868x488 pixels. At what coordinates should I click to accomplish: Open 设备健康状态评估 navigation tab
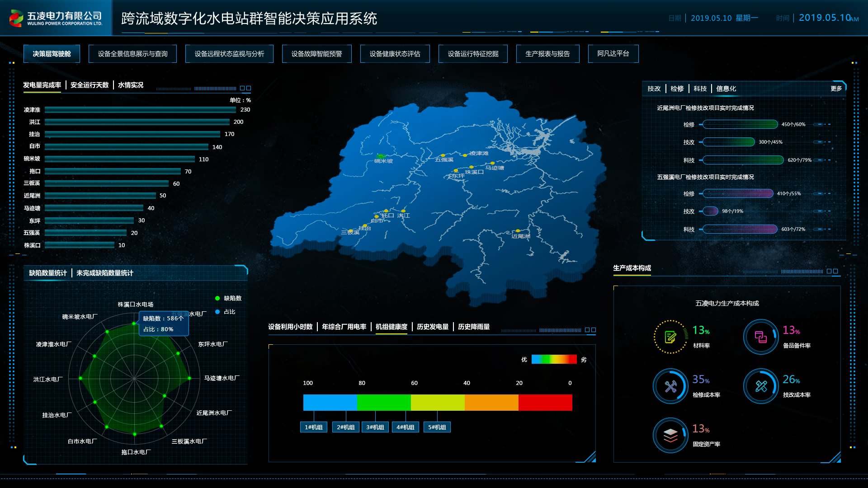[395, 54]
